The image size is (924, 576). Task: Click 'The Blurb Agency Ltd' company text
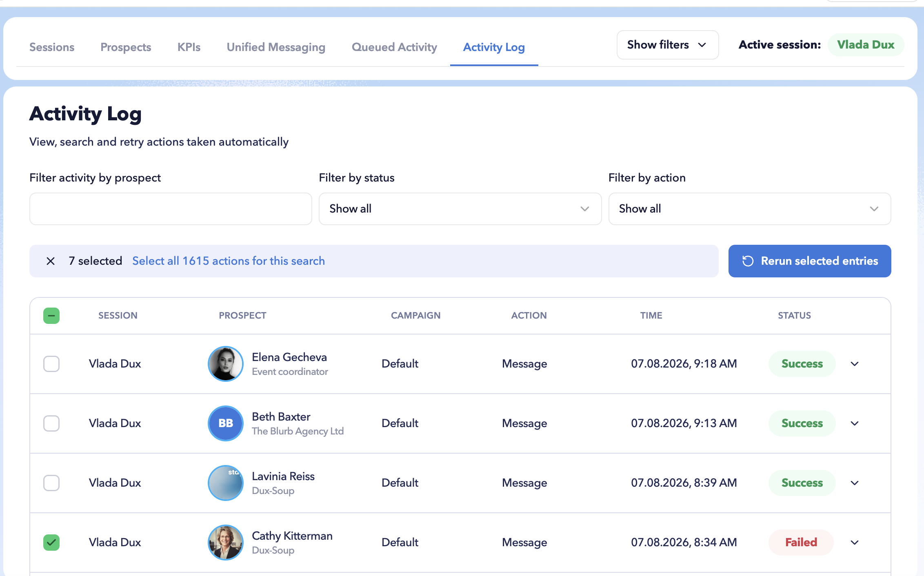pos(298,431)
